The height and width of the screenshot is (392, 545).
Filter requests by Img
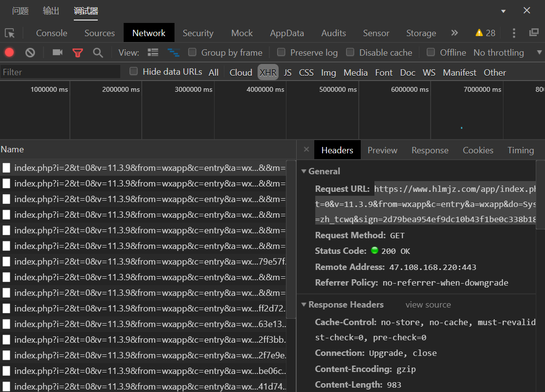coord(328,72)
